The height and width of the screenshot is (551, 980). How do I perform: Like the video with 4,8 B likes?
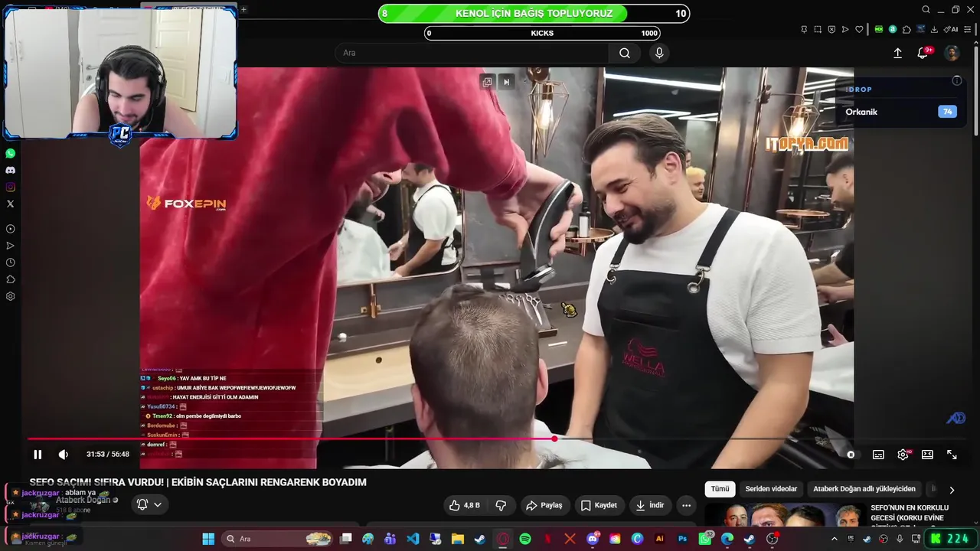click(465, 505)
